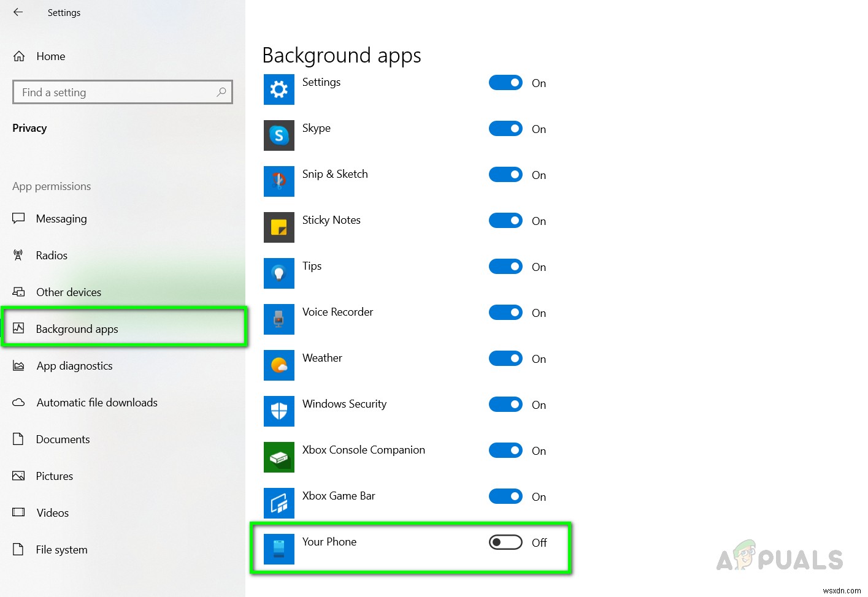The height and width of the screenshot is (597, 868).
Task: Click the Weather app icon
Action: [278, 365]
